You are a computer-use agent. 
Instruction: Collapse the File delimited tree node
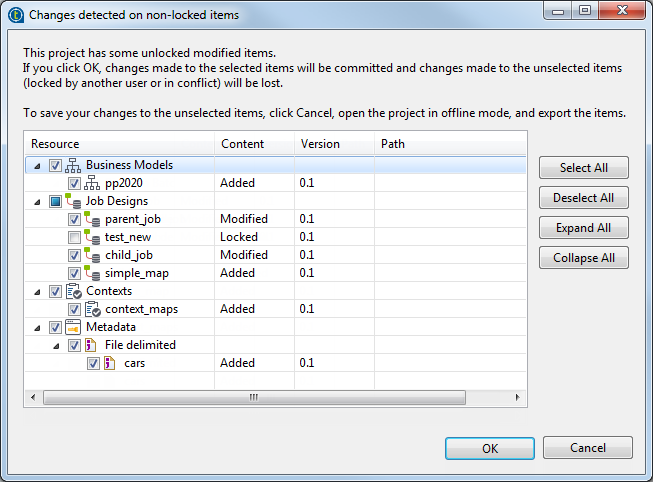[57, 346]
